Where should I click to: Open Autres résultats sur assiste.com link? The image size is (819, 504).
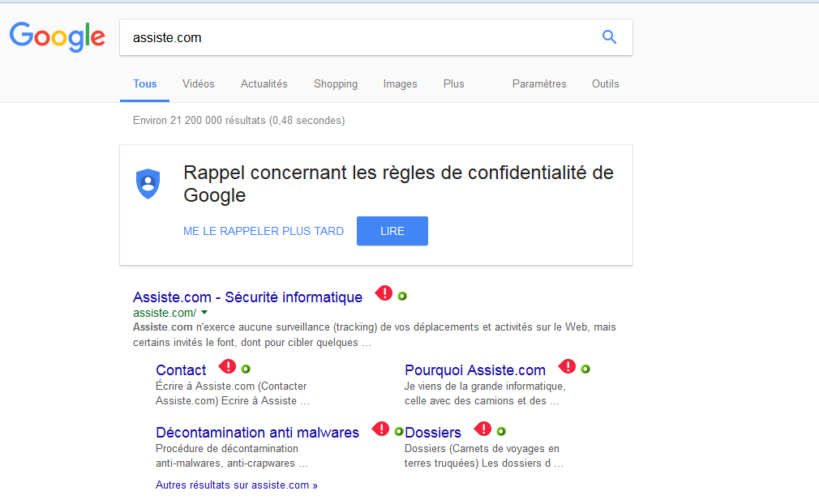point(237,485)
